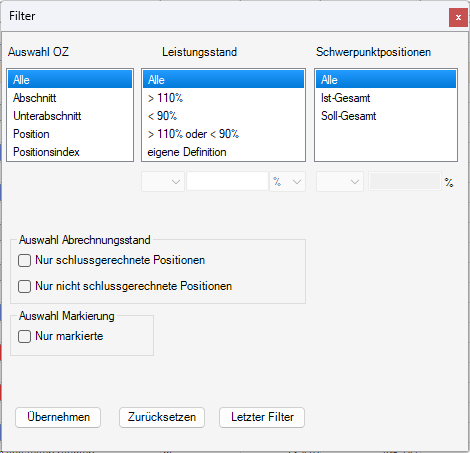Select '> 110% oder < 90%' entry
Viewport: 470px width, 453px height.
223,134
